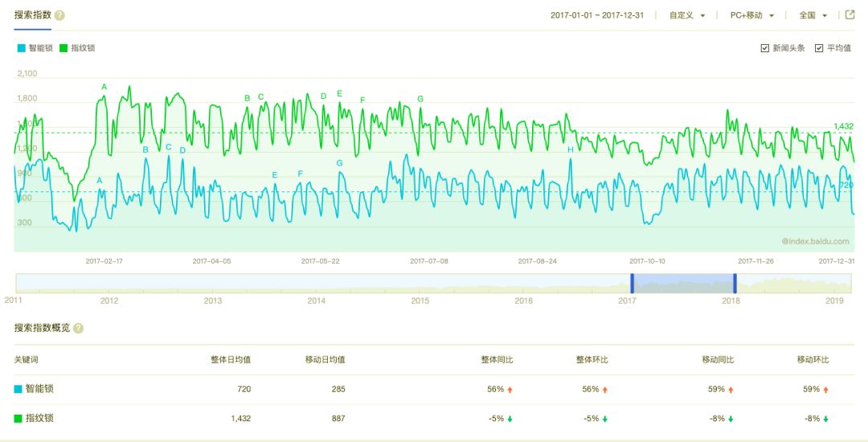
Task: Click news marker G on the green line
Action: tap(420, 99)
